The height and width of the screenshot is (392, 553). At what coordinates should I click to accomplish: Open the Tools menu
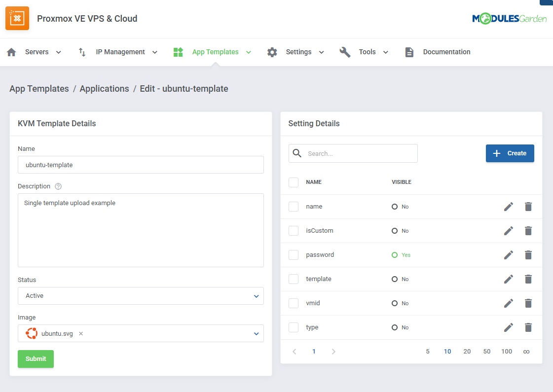367,52
